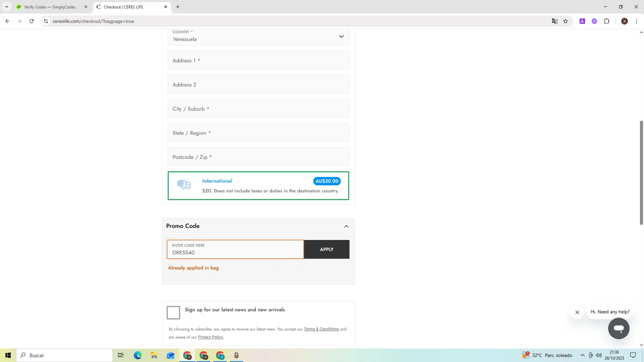Viewport: 644px width, 362px height.
Task: Reload the checkout page
Action: coord(31,21)
